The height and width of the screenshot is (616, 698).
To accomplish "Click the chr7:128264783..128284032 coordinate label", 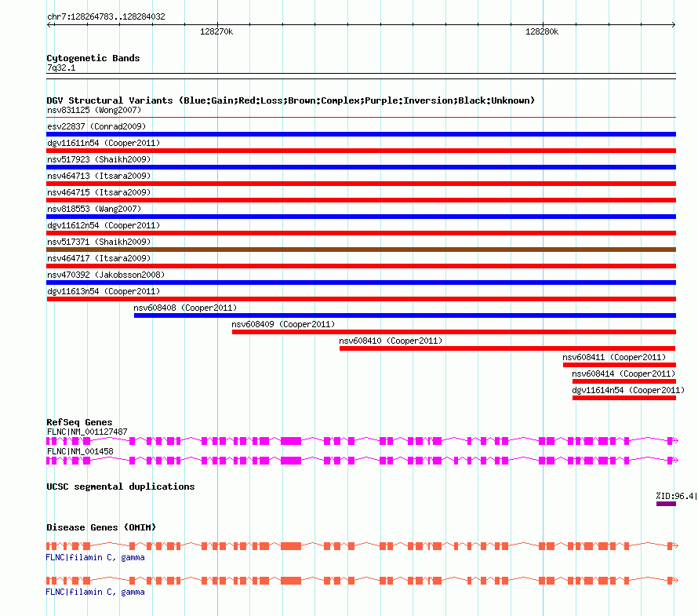I will [x=106, y=17].
